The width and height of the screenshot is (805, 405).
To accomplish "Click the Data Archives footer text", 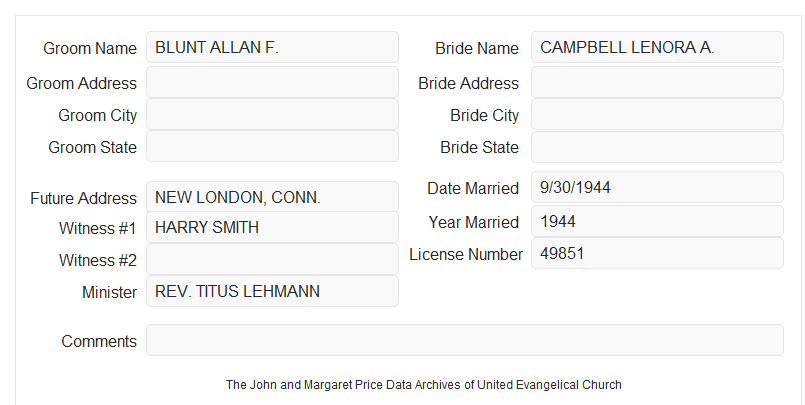I will coord(424,385).
